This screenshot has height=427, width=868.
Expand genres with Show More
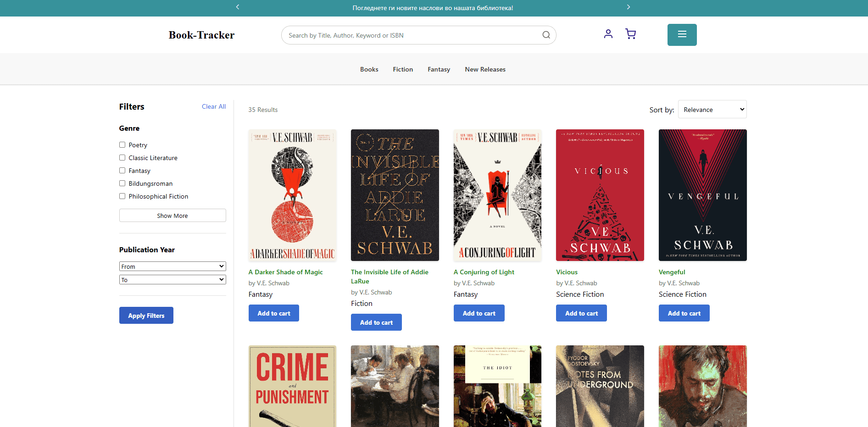172,216
